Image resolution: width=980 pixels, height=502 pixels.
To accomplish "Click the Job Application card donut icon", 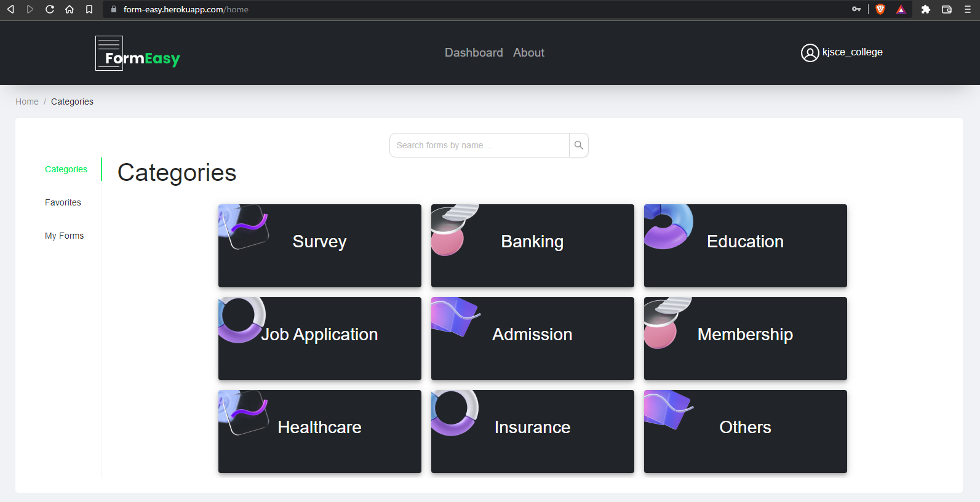I will [x=242, y=320].
